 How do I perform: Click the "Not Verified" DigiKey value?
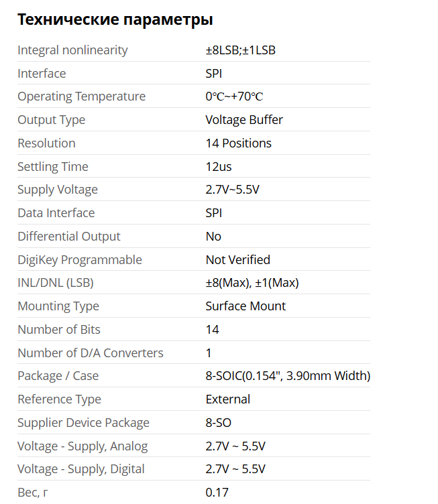237,260
